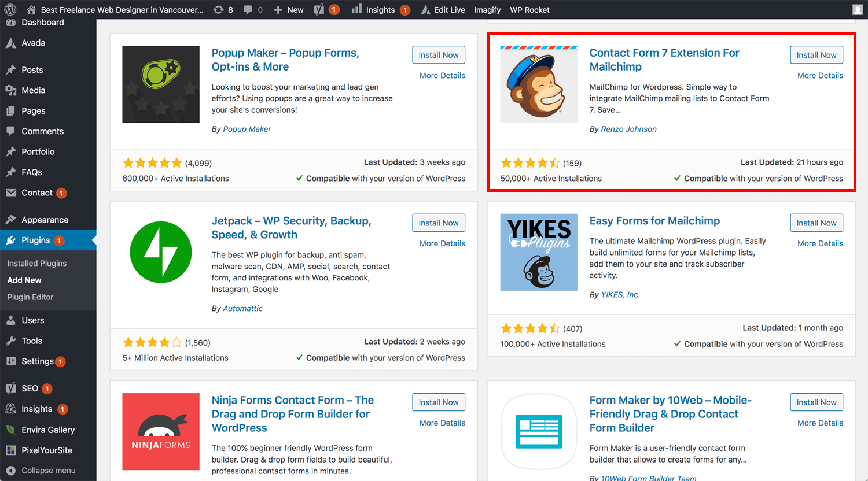The image size is (868, 481).
Task: View More Details for Form Maker
Action: tap(820, 423)
